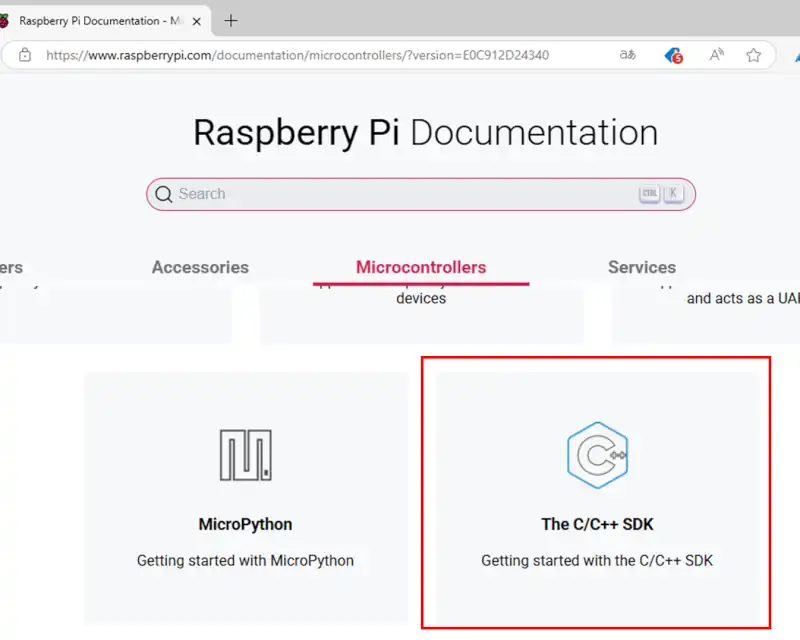Screen dimensions: 800x640
Task: Focus the browser address bar URL
Action: (x=297, y=55)
